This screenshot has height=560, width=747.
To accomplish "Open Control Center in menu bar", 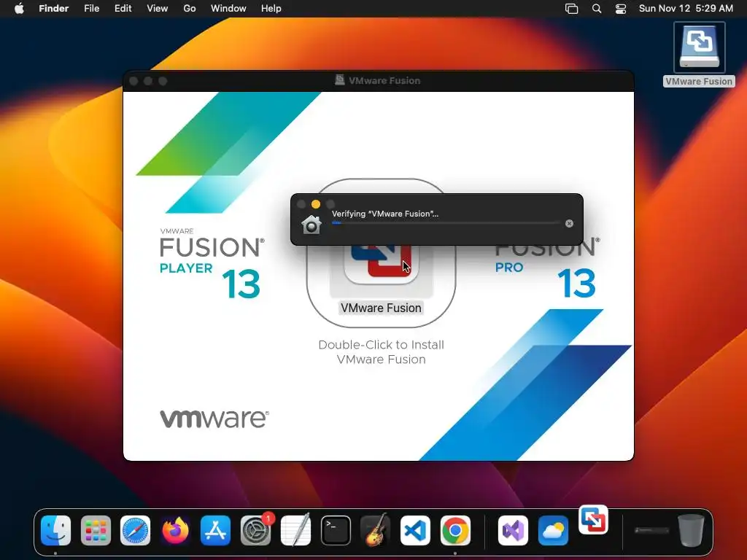I will click(x=621, y=9).
